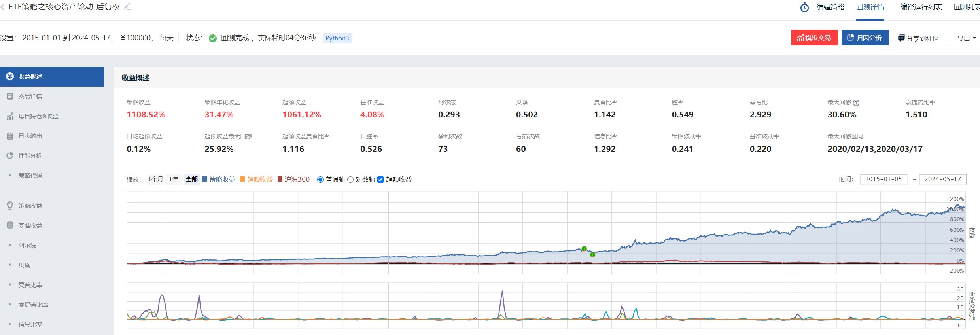
Task: Click the 基准收益 database icon item
Action: coord(10,225)
